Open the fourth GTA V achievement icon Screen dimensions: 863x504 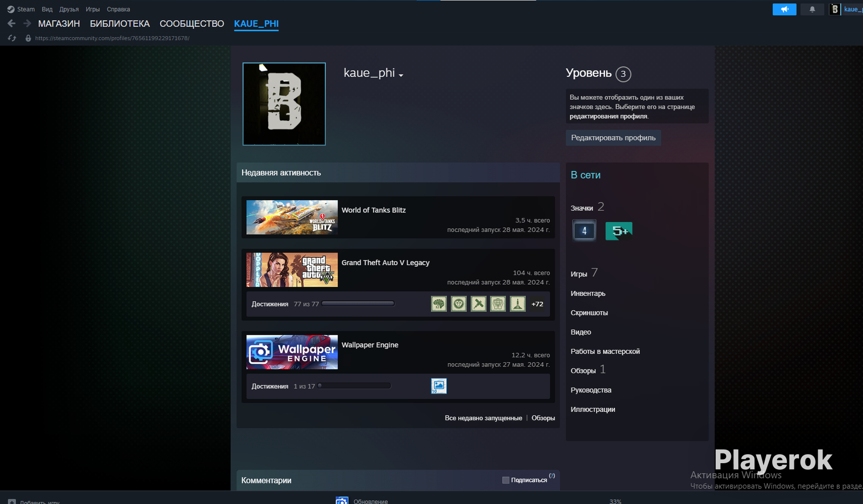point(498,304)
